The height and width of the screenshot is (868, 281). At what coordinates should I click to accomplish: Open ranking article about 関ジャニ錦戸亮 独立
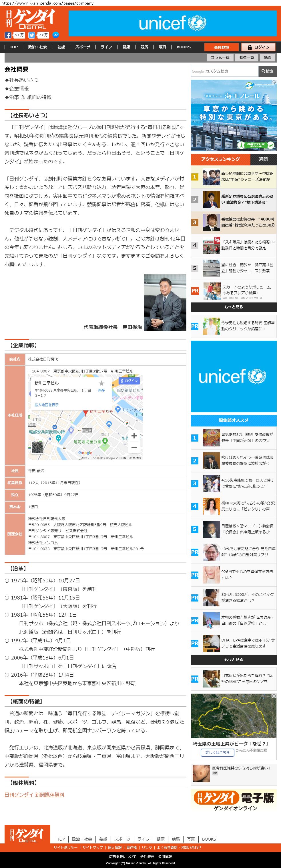tap(234, 268)
